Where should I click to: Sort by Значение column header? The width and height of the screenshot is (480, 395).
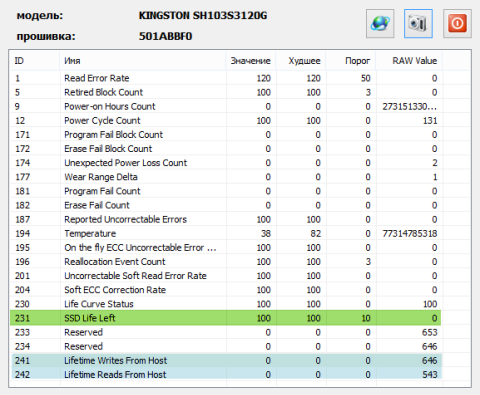(251, 61)
